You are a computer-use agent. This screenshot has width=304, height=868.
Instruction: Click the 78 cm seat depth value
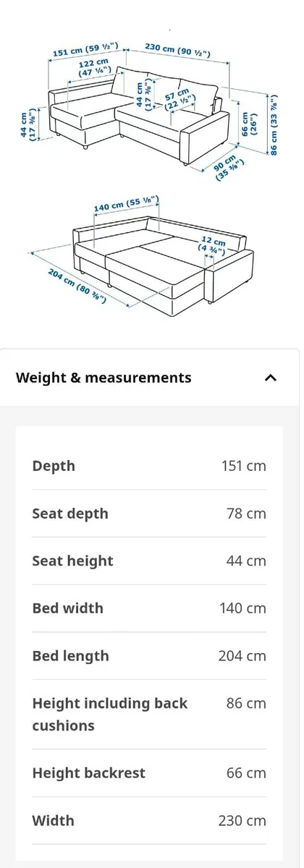pyautogui.click(x=246, y=514)
